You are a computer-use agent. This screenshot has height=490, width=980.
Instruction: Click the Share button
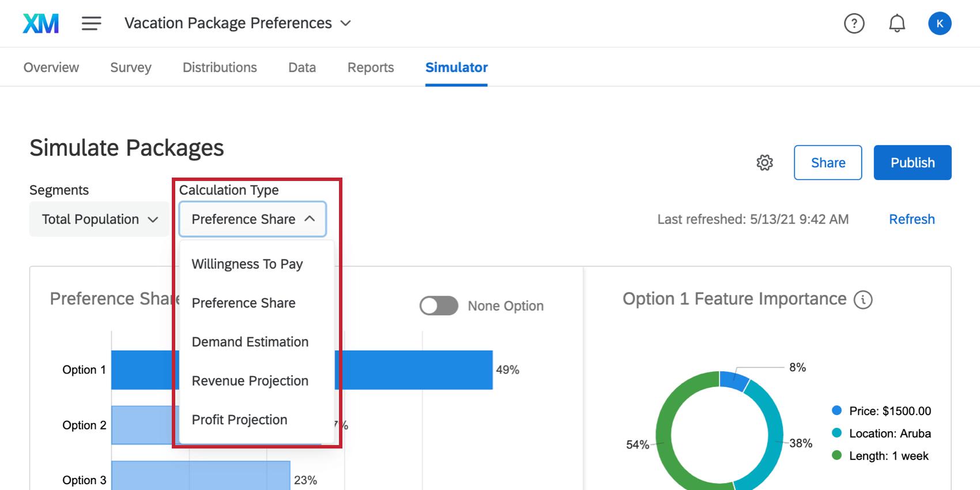tap(827, 163)
